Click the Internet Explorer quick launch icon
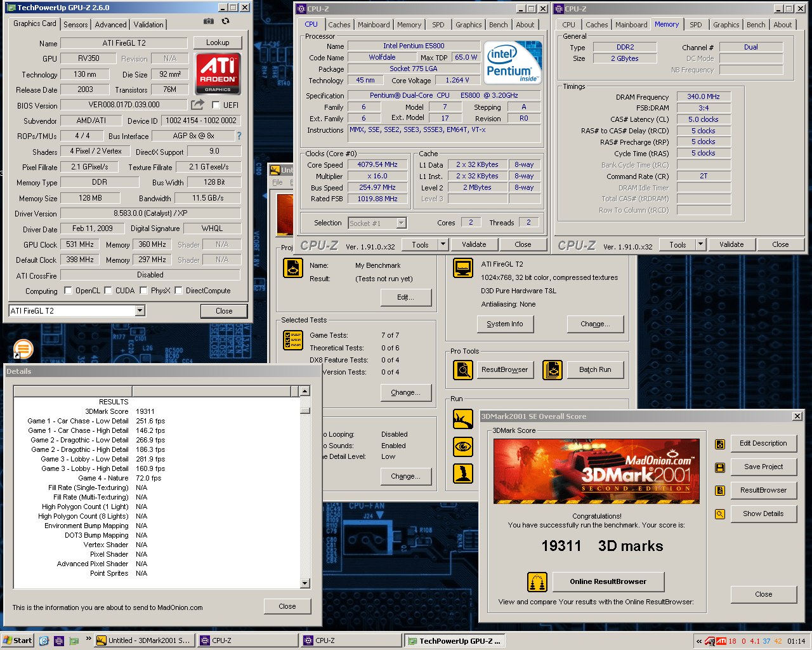812x650 pixels. coord(44,640)
